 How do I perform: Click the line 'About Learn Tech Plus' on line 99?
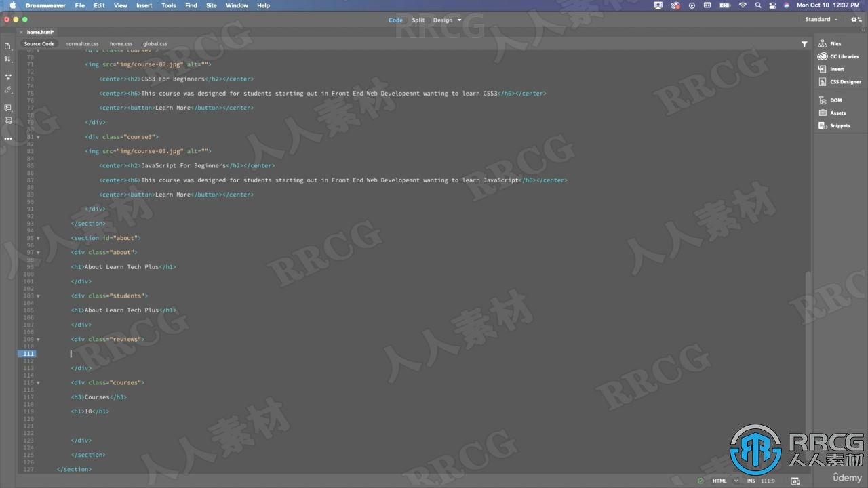tap(123, 267)
